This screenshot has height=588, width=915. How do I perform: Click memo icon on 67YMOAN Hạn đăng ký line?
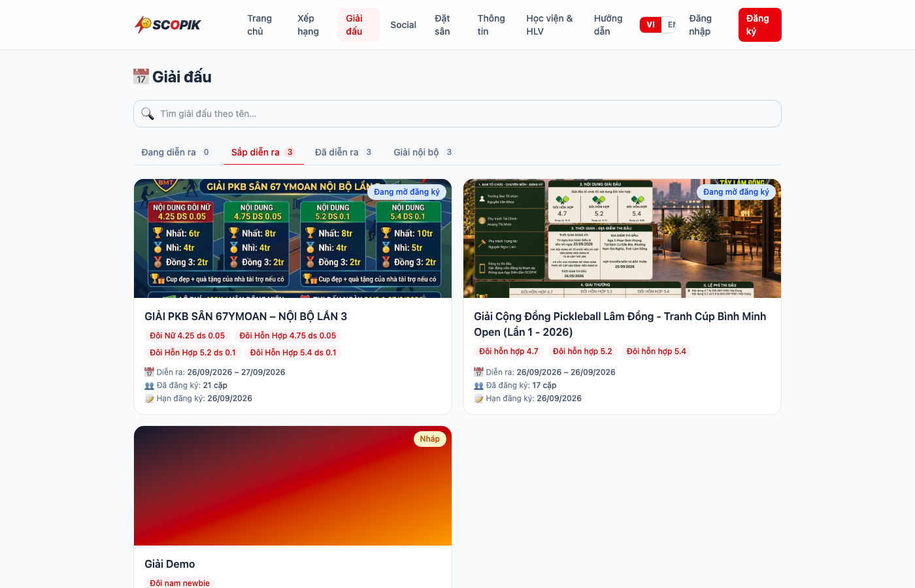[150, 399]
